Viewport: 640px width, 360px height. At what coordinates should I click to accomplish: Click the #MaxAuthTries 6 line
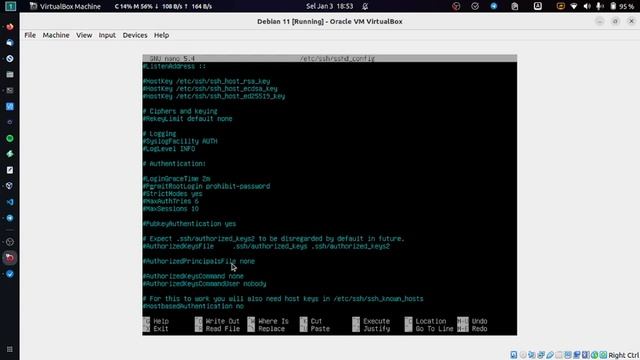pos(171,201)
